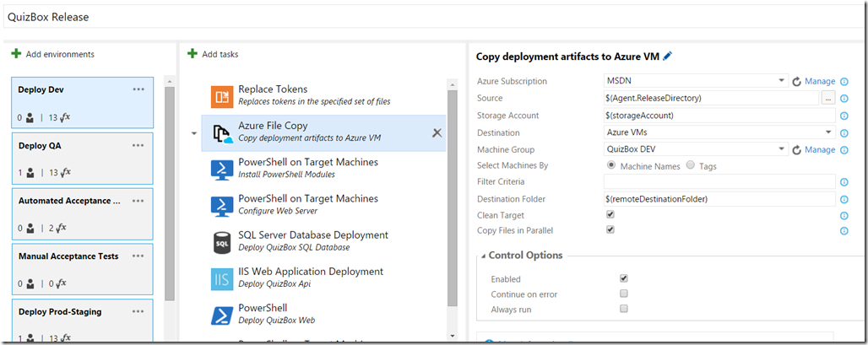Click the Install PowerShell Modules task icon

coord(222,170)
